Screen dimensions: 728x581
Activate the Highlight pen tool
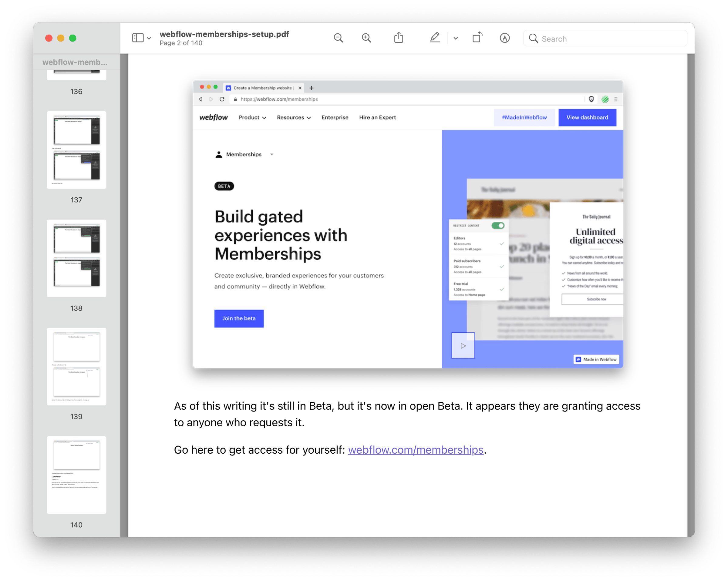click(435, 38)
